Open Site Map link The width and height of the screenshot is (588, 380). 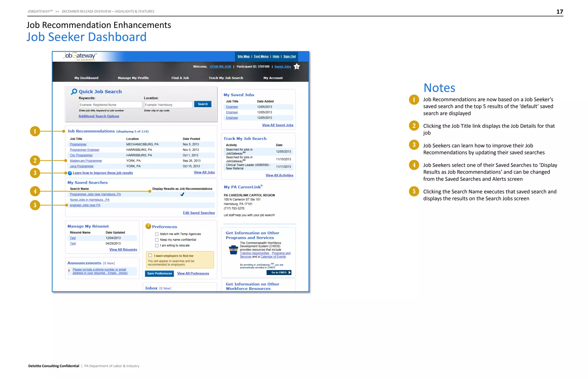pyautogui.click(x=243, y=56)
